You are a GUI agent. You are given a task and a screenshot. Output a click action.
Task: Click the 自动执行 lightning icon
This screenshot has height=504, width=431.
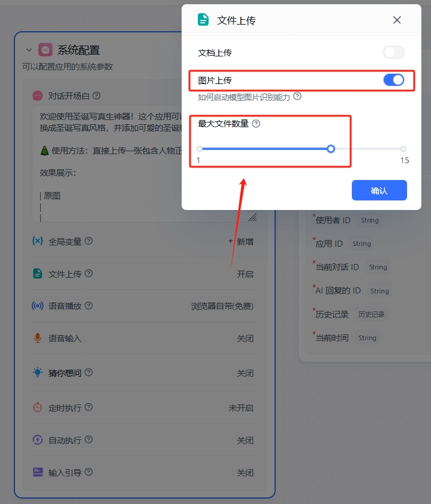(38, 440)
